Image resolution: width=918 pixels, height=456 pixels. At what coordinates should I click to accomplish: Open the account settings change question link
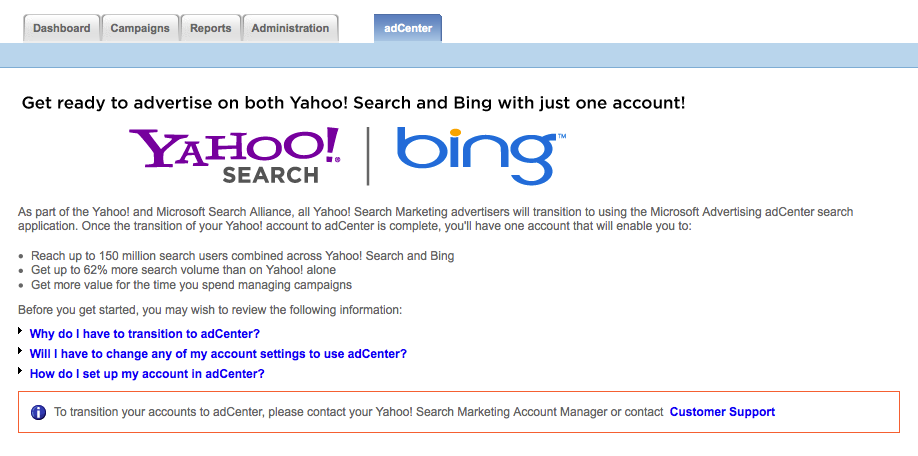pyautogui.click(x=218, y=354)
